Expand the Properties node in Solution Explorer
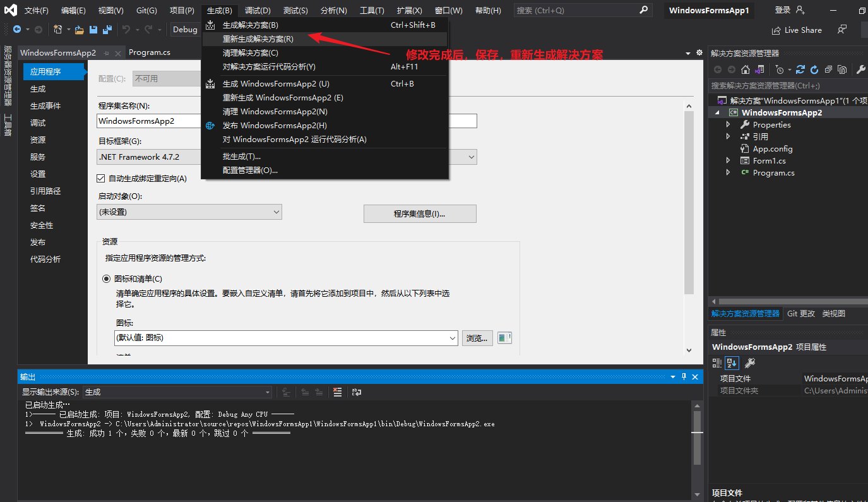The width and height of the screenshot is (868, 502). tap(728, 125)
